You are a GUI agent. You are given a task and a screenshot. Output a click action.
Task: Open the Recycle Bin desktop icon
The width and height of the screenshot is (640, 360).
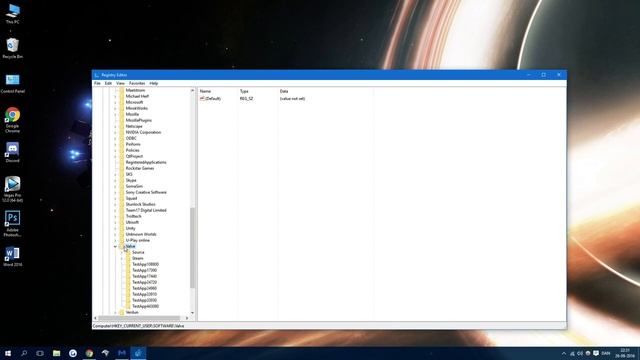pos(13,48)
